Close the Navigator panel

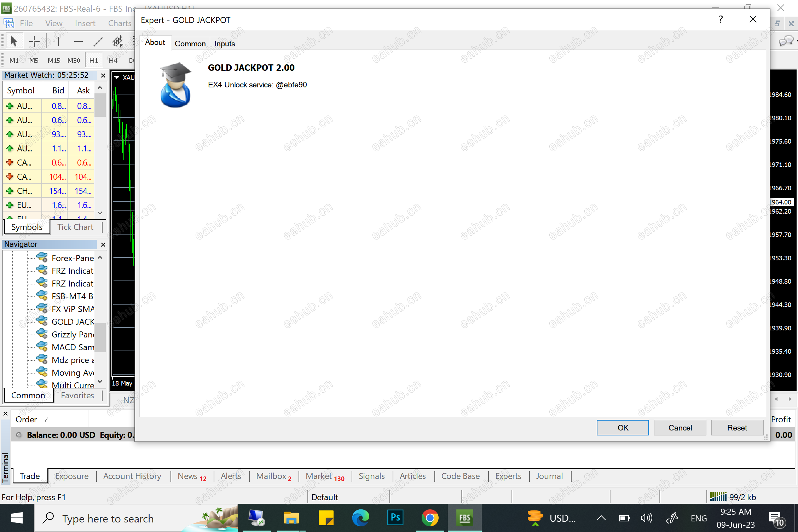pos(103,244)
